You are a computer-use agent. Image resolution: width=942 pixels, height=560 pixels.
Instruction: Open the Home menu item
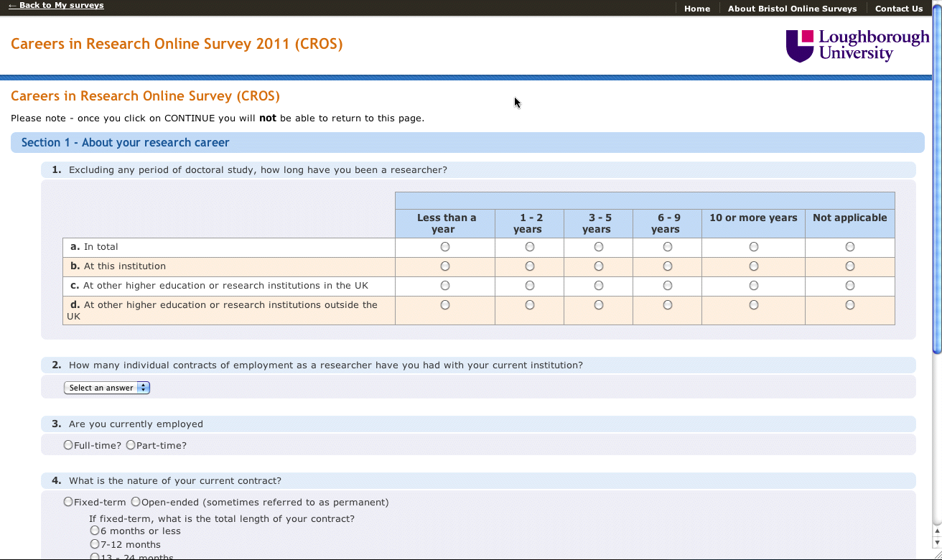[696, 9]
